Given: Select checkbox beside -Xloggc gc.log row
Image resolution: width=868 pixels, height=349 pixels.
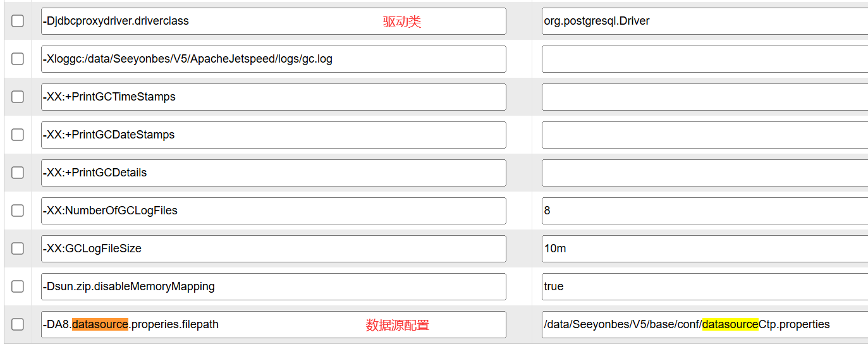Looking at the screenshot, I should point(18,59).
